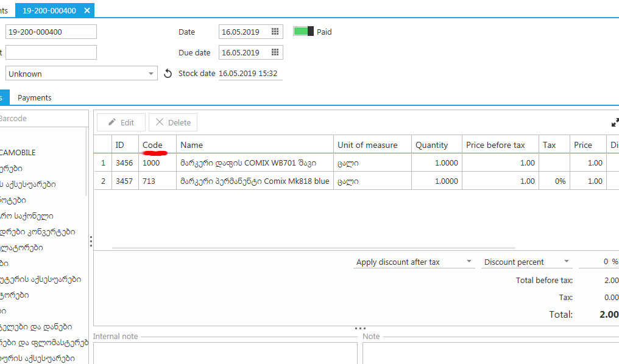Expand the Unknown customer dropdown
This screenshot has width=619, height=364.
click(151, 74)
